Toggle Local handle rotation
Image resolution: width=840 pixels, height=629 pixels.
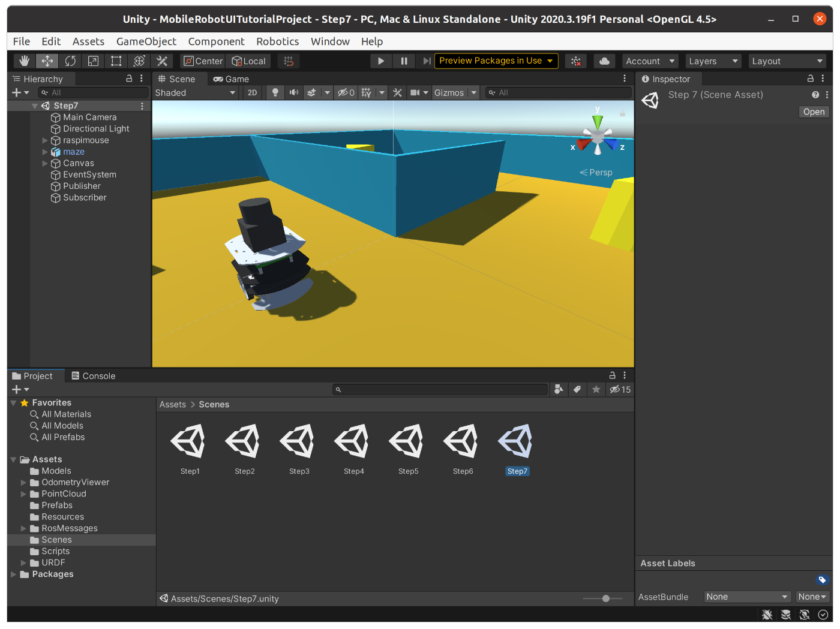click(x=248, y=61)
